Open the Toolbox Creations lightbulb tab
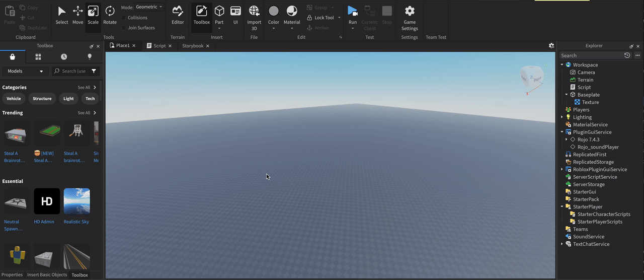Viewport: 644px width, 280px height. click(90, 56)
